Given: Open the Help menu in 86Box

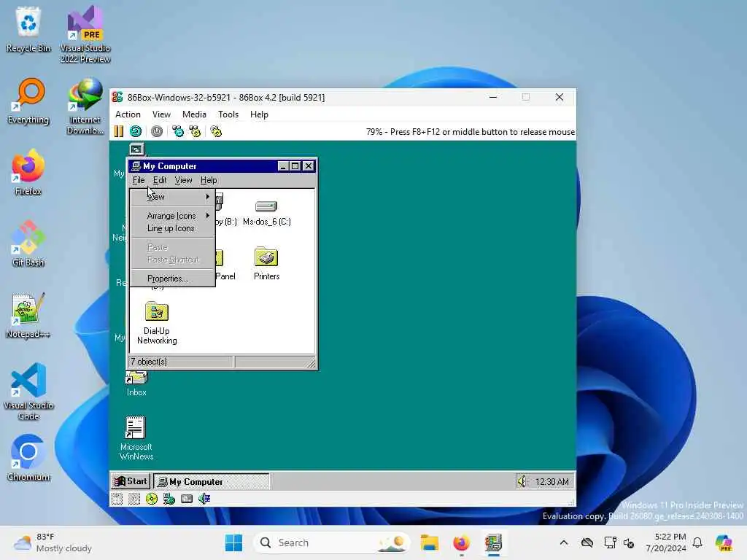Looking at the screenshot, I should pyautogui.click(x=259, y=114).
